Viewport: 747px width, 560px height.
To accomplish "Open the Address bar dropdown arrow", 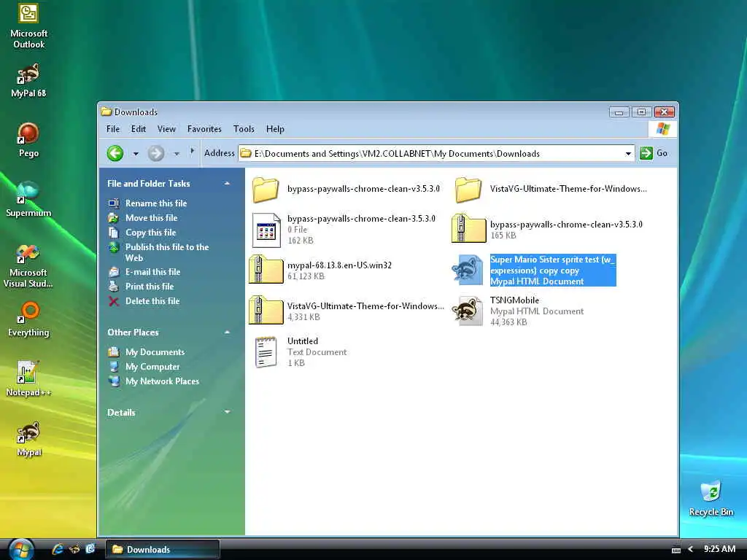I will pos(628,153).
